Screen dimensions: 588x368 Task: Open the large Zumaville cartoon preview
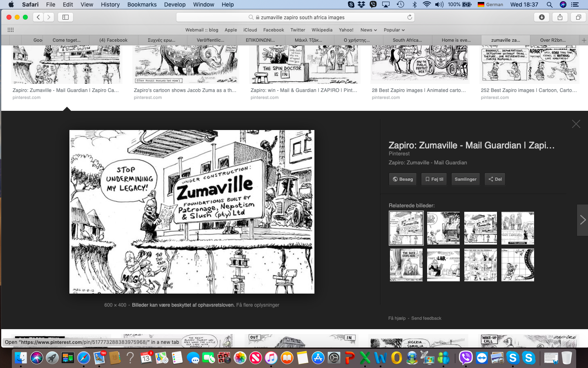click(x=192, y=212)
